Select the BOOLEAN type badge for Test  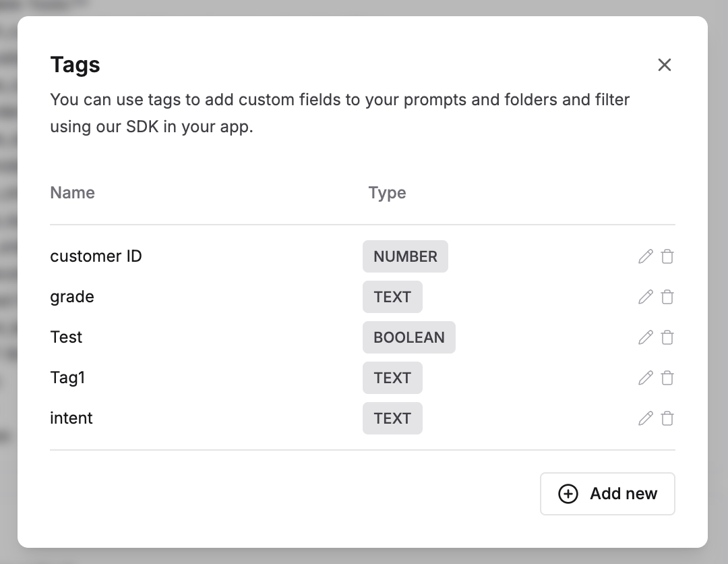coord(409,337)
